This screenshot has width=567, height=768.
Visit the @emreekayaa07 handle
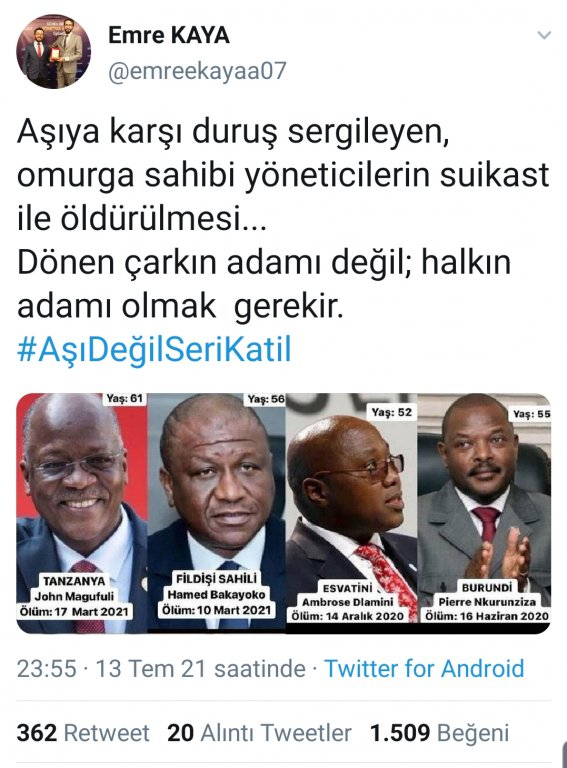[x=197, y=71]
